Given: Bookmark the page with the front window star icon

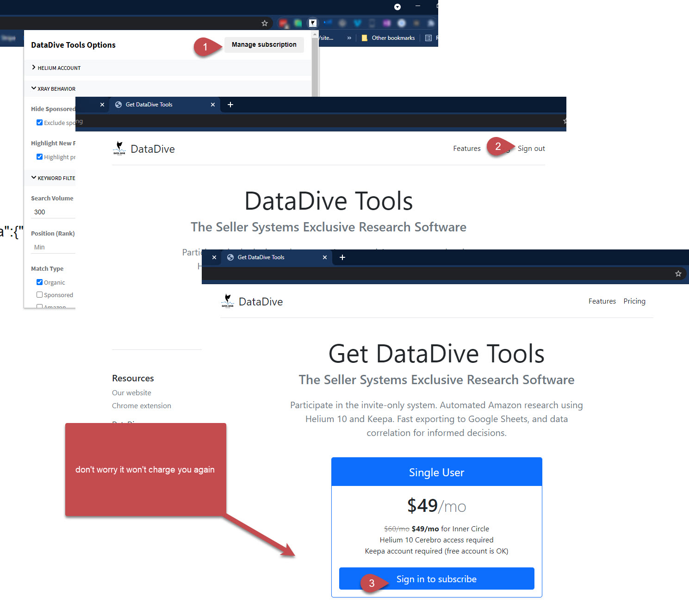Looking at the screenshot, I should point(678,274).
